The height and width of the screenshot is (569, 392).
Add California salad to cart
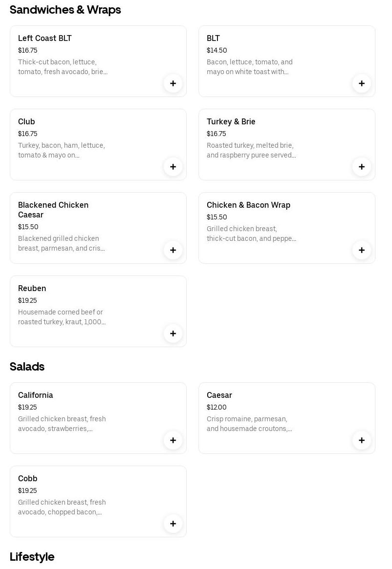pyautogui.click(x=173, y=440)
